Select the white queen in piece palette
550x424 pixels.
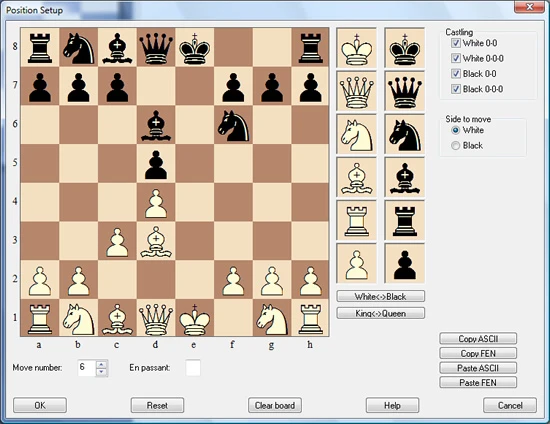[x=356, y=91]
